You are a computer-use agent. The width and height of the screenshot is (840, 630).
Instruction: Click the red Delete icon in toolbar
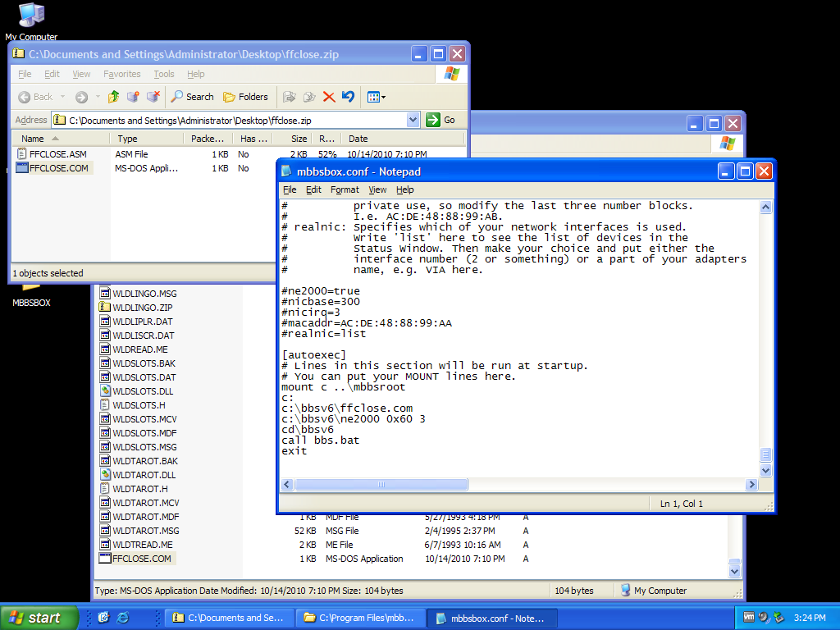tap(329, 97)
